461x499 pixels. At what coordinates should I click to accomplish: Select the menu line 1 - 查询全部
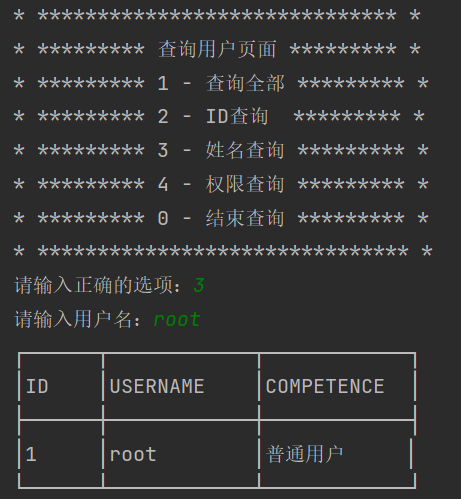pyautogui.click(x=221, y=83)
